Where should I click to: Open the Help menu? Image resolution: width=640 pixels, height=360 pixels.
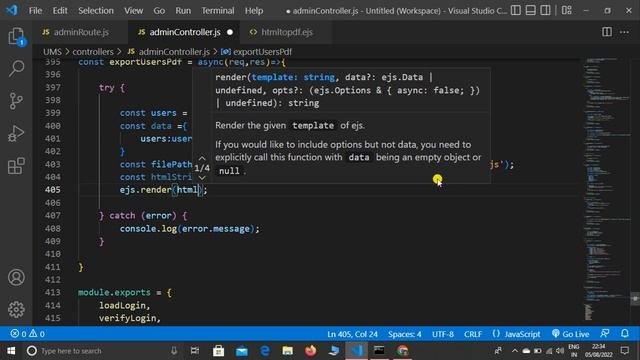254,11
